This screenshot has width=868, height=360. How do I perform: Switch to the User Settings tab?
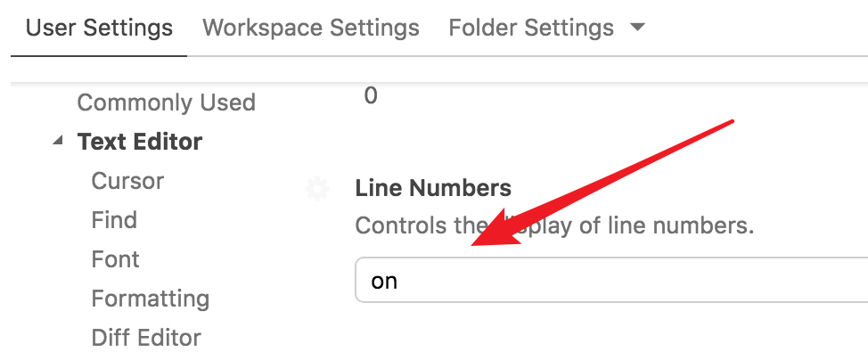(99, 28)
